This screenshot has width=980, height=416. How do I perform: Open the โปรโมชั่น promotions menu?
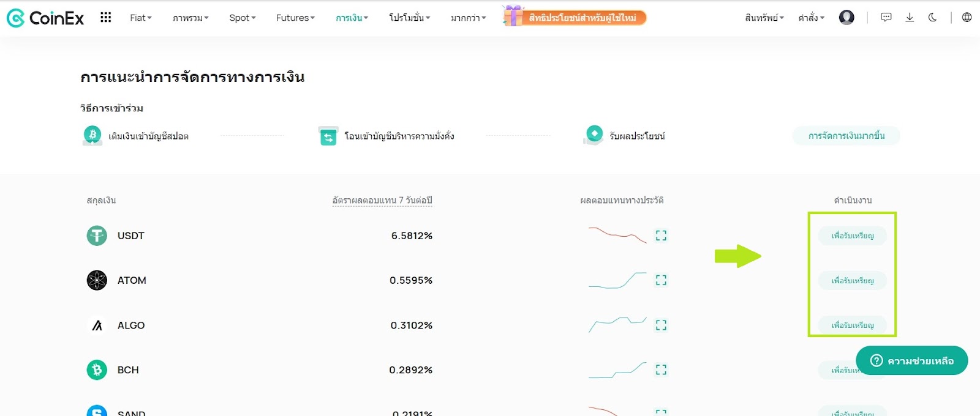409,18
